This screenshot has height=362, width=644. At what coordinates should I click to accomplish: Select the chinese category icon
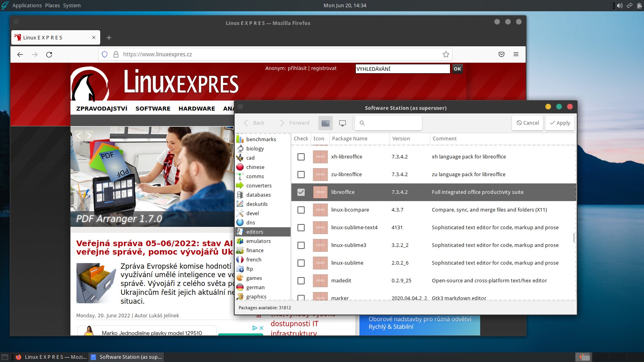click(240, 167)
